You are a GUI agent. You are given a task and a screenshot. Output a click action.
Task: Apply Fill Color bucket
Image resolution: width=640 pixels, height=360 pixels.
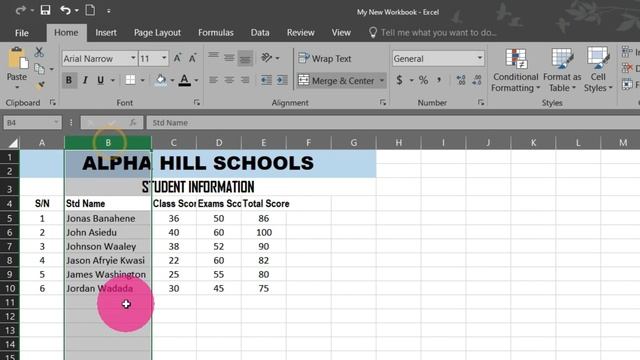coord(161,80)
